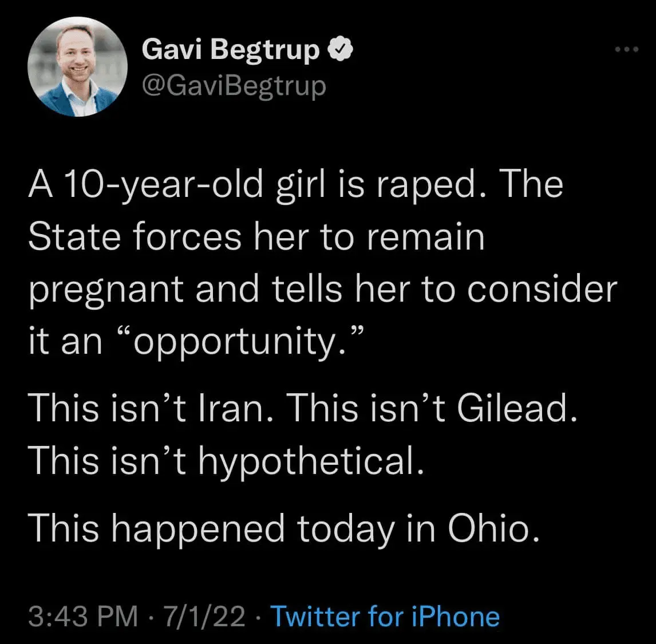Click the display name Gavi Begtrup
The height and width of the screenshot is (644, 656).
[230, 50]
